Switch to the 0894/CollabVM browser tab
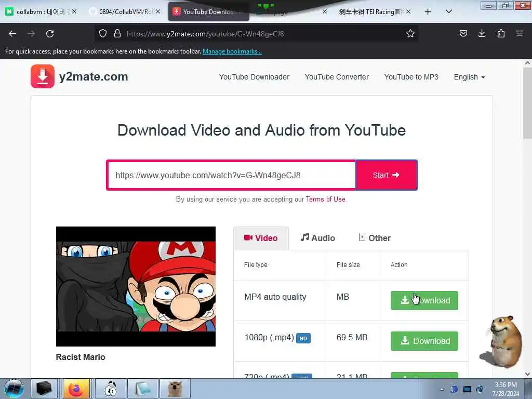532x399 pixels. coord(124,12)
